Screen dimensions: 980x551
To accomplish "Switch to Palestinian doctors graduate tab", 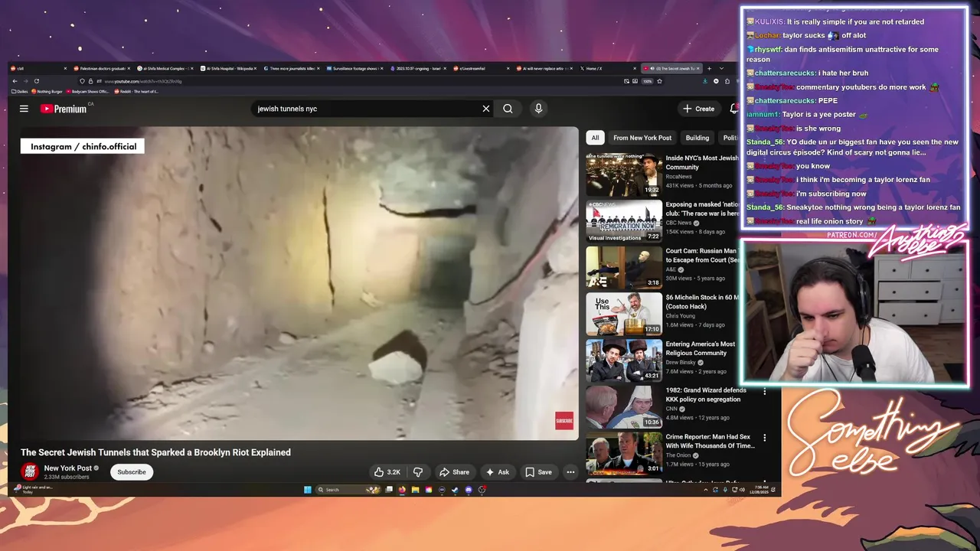I will coord(103,68).
